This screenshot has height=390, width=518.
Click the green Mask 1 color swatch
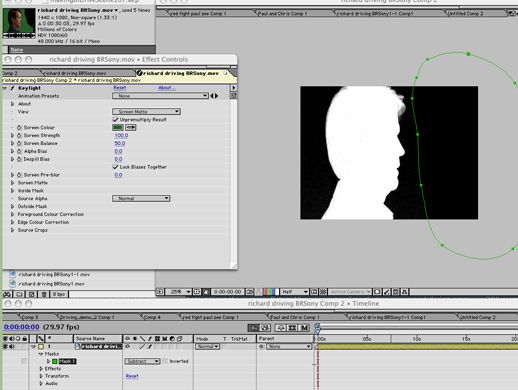(55, 361)
